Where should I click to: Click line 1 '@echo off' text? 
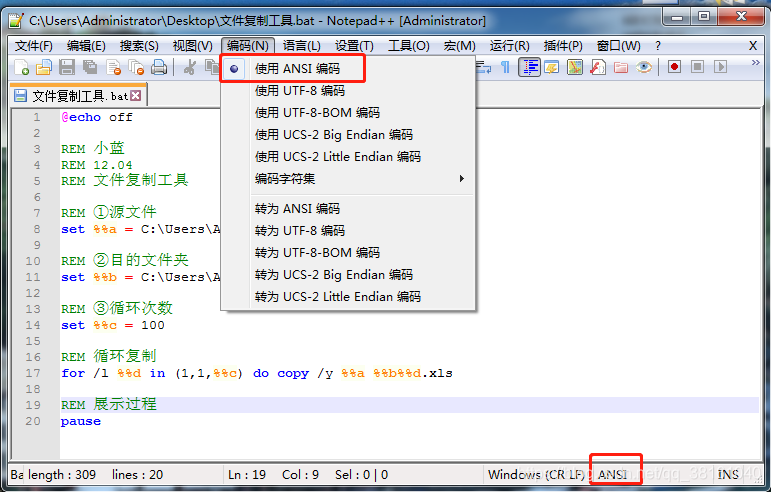(97, 117)
